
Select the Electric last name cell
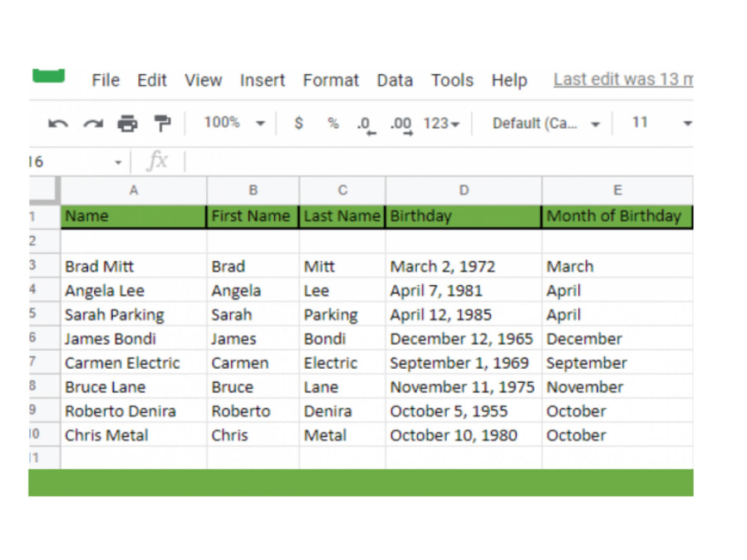[x=343, y=364]
